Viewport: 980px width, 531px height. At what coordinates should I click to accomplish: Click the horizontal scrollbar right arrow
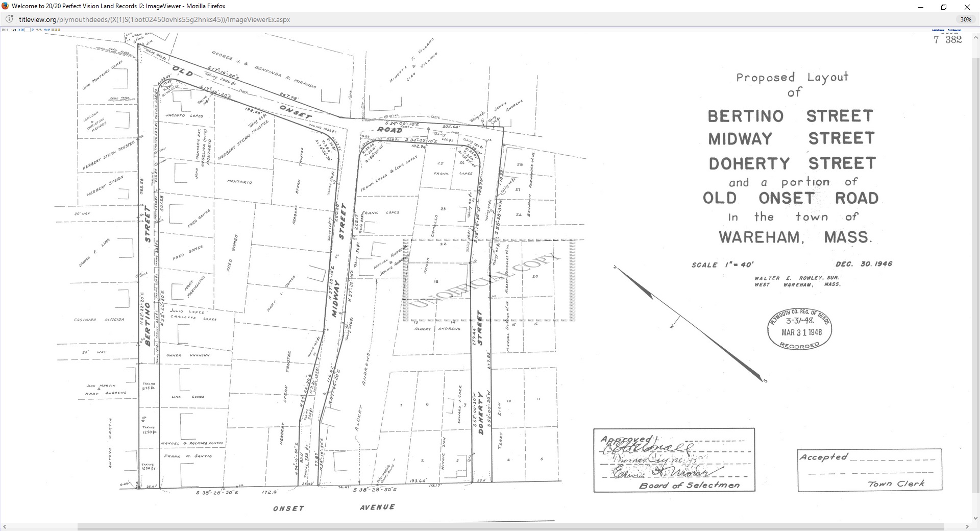tap(967, 526)
